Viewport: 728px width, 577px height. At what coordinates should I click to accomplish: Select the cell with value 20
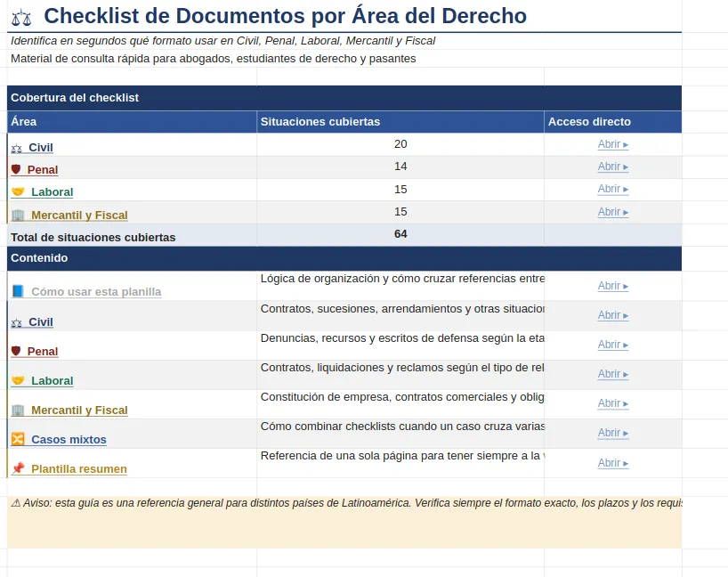400,144
